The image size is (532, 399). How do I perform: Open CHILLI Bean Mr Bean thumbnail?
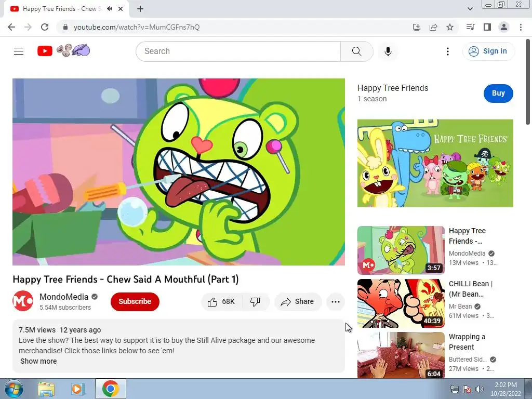[401, 303]
